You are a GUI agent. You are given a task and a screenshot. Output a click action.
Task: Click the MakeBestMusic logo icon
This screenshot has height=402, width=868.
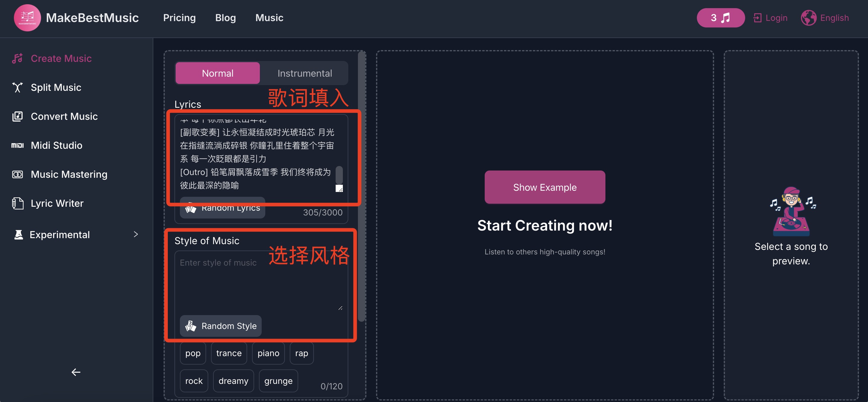(x=27, y=18)
